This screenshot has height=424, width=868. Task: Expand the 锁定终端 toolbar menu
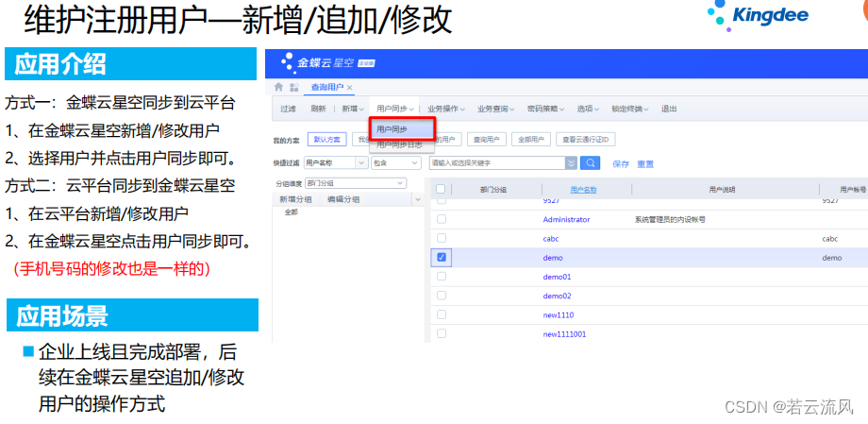point(630,110)
